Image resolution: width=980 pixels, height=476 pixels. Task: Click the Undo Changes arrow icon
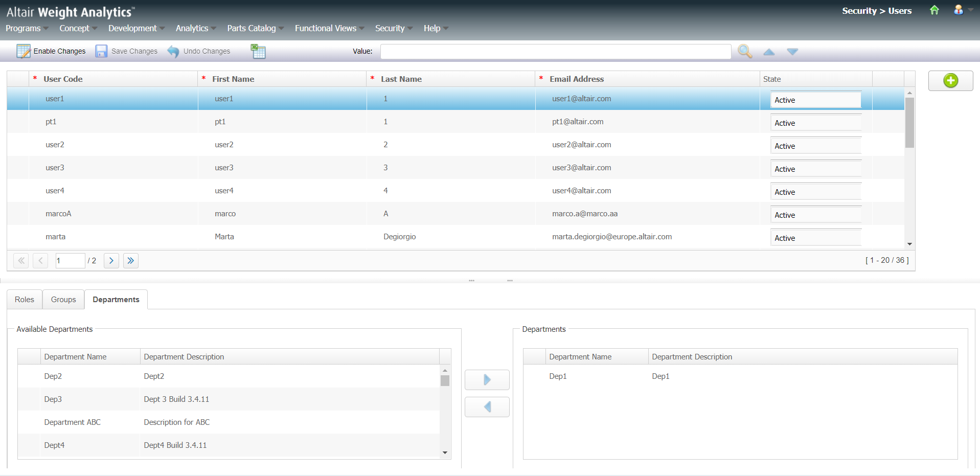pos(173,51)
